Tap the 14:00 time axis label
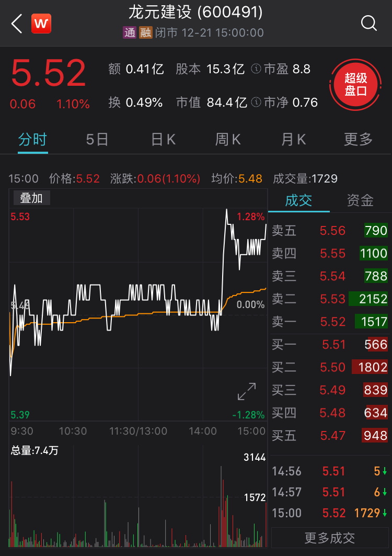392x556 pixels. (203, 431)
